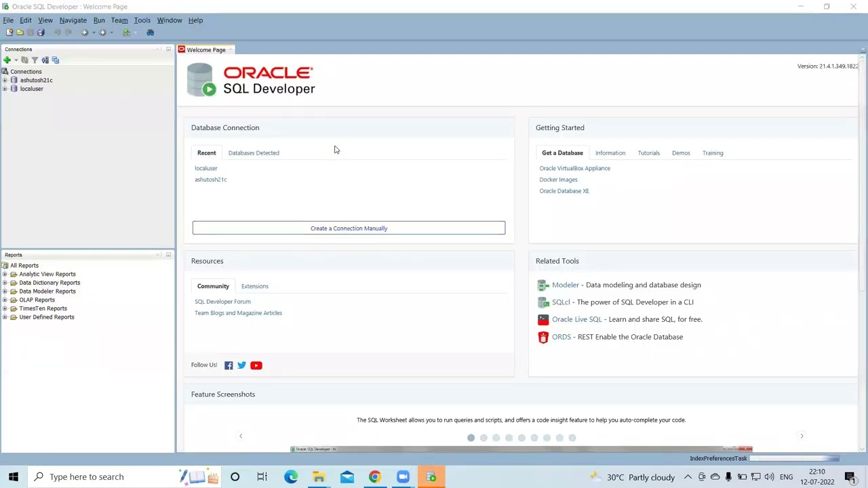Expand the localuser connection node
The width and height of the screenshot is (868, 488).
[5, 89]
